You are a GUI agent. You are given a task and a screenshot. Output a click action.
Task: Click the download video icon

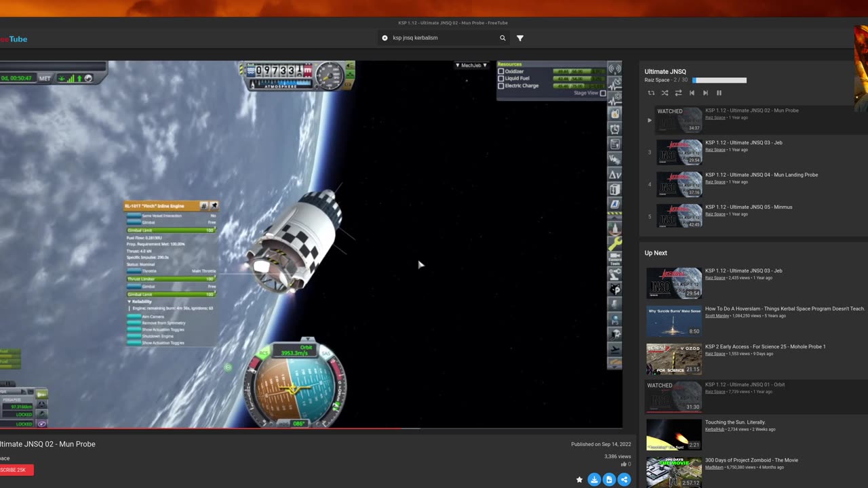pyautogui.click(x=594, y=480)
